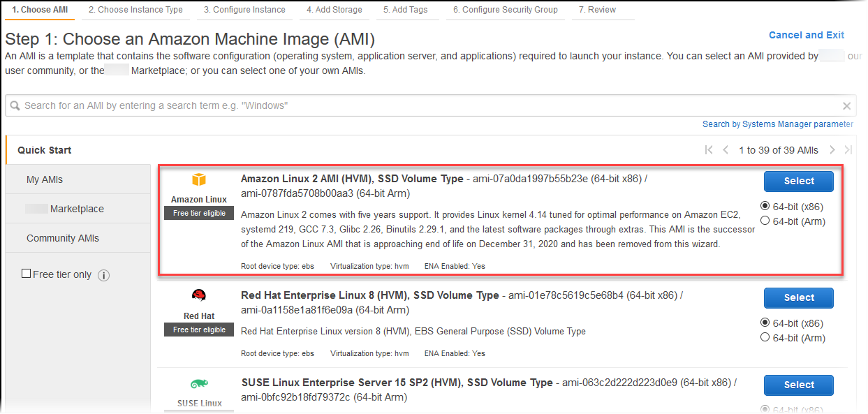Click the search magnifier icon
868x414 pixels.
point(15,105)
